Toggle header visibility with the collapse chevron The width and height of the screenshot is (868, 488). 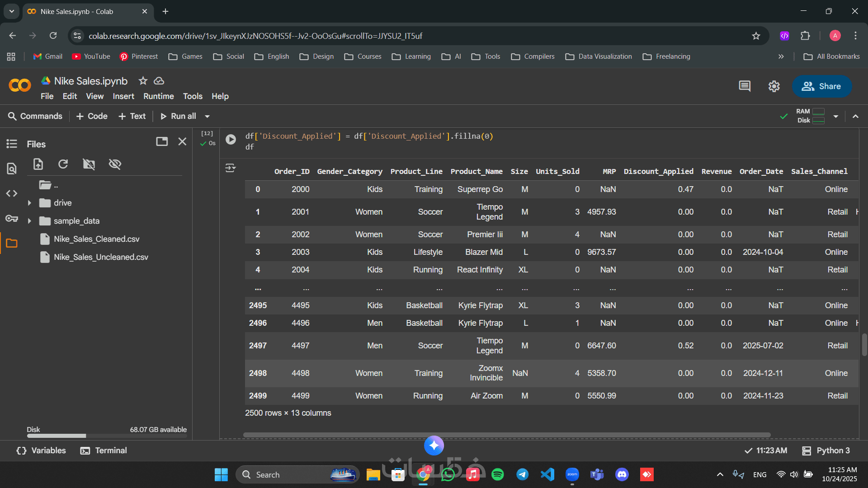(x=855, y=116)
